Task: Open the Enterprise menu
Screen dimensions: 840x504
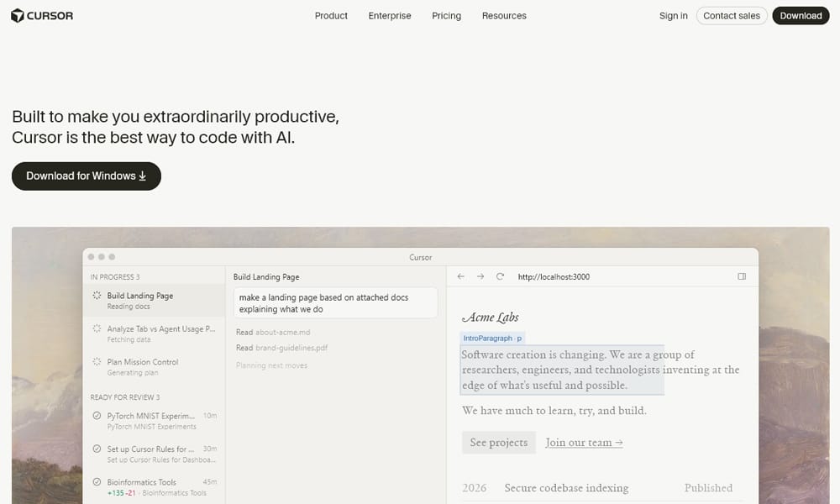Action: coord(390,16)
